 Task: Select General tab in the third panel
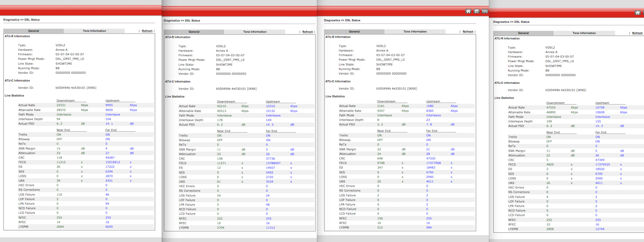click(x=354, y=31)
